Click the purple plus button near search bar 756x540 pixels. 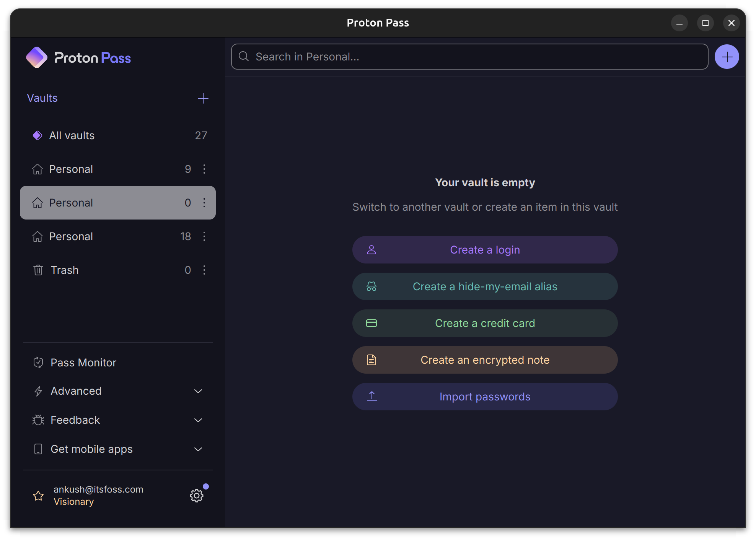(x=727, y=56)
